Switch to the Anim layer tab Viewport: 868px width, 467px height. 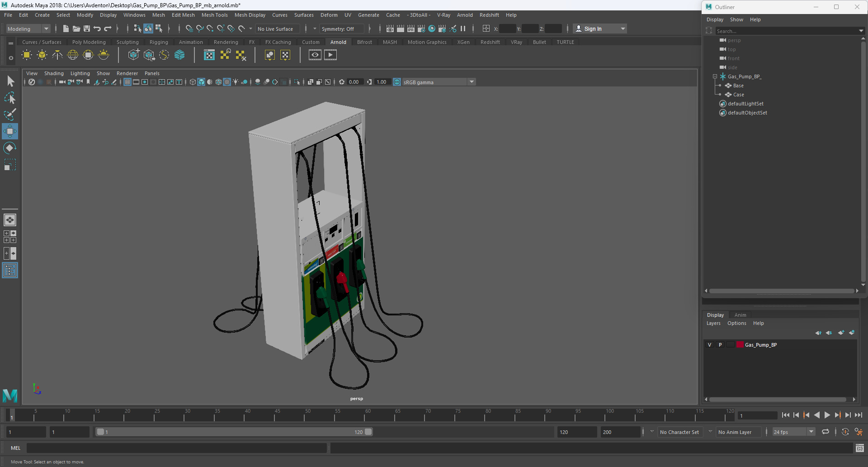[740, 315]
